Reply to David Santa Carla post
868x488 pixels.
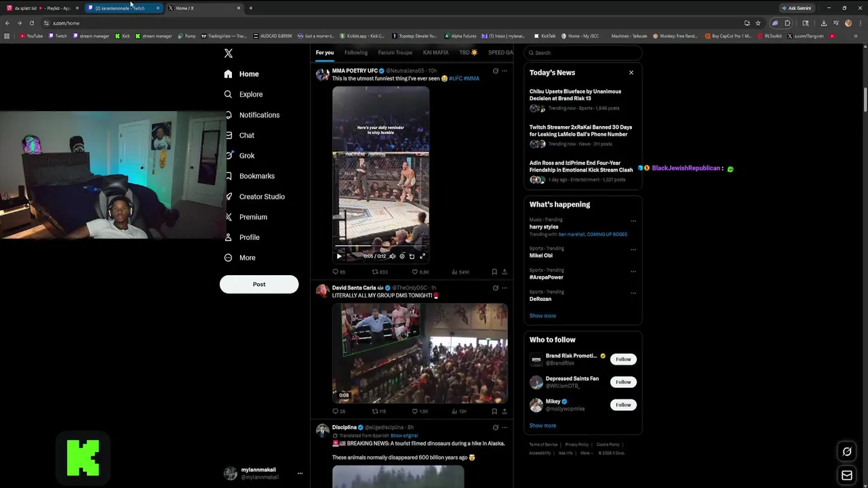(338, 411)
